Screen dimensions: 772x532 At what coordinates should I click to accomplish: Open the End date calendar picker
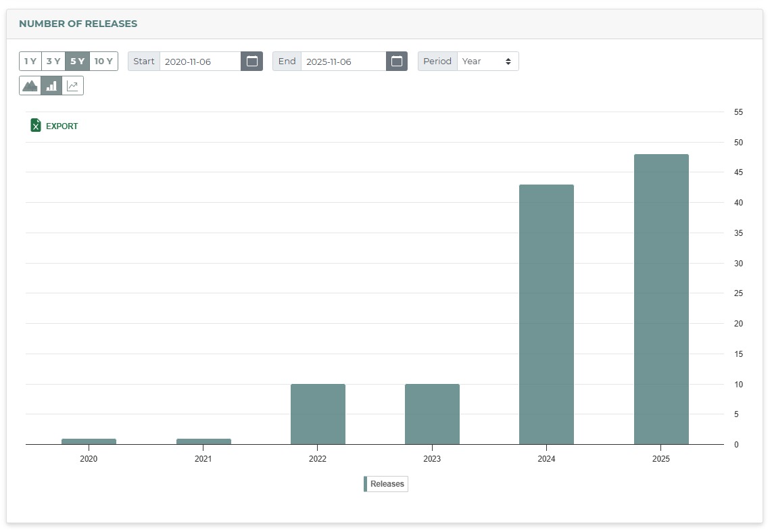[x=397, y=62]
